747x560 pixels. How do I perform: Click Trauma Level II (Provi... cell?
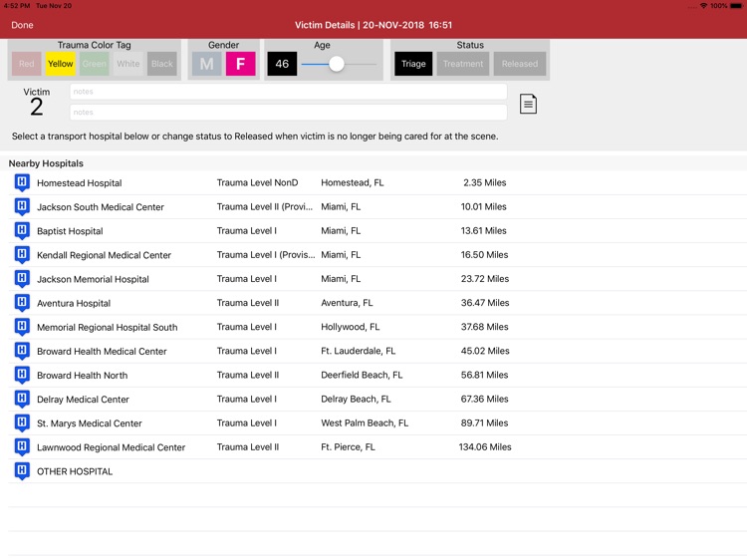(264, 207)
